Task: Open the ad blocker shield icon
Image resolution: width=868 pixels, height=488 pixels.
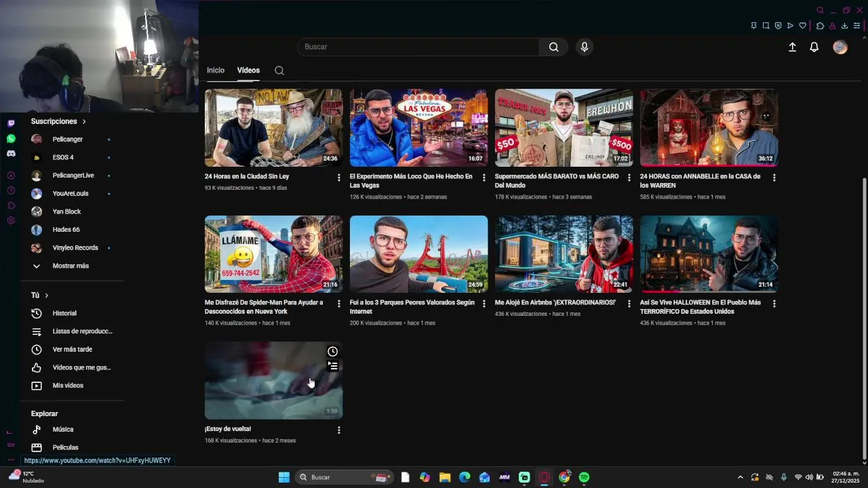Action: click(778, 26)
